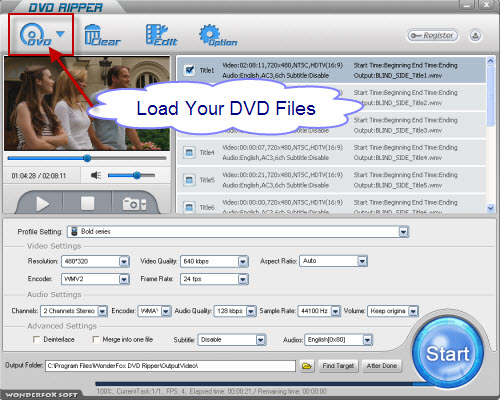
Task: Select output BLIND_SIDE_Title5.wmv text
Action: coord(398,185)
